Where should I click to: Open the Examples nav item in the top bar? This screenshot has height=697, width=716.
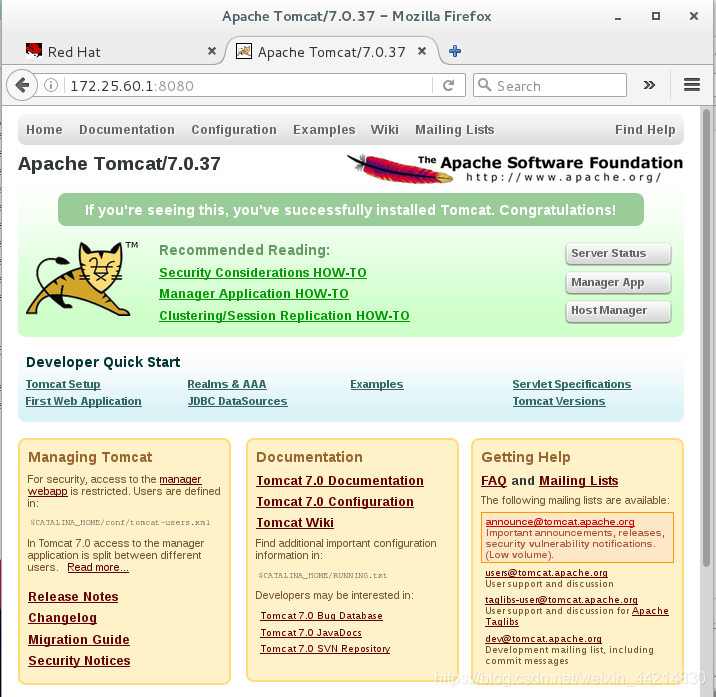(324, 130)
